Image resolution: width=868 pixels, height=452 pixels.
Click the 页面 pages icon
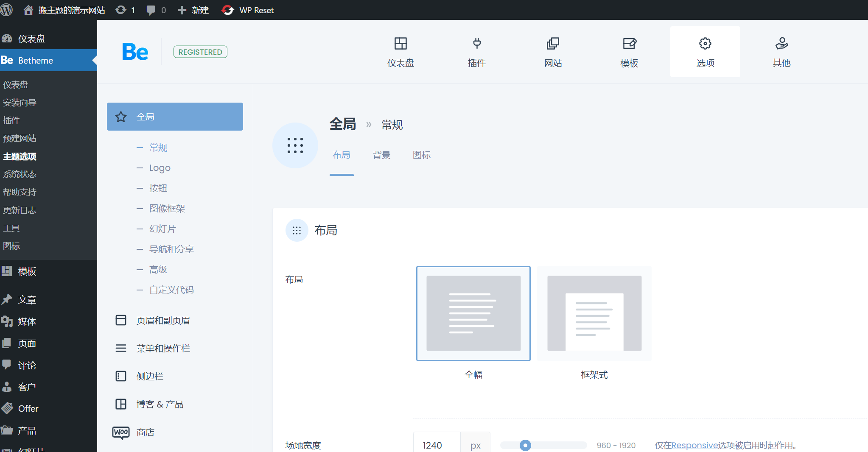pyautogui.click(x=6, y=343)
